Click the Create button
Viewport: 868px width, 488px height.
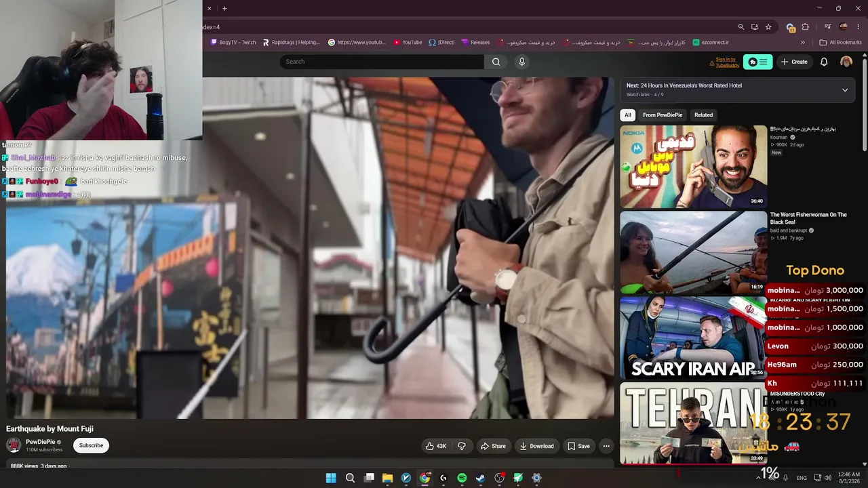pyautogui.click(x=794, y=62)
